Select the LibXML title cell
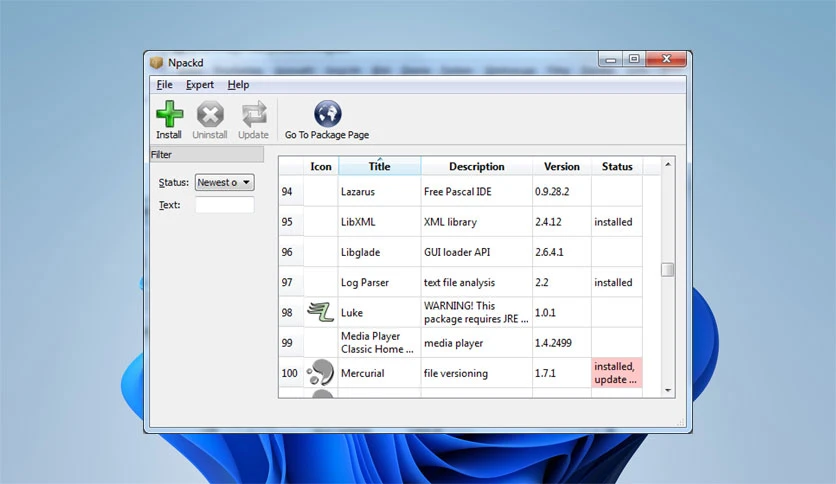The height and width of the screenshot is (484, 836). pyautogui.click(x=380, y=222)
